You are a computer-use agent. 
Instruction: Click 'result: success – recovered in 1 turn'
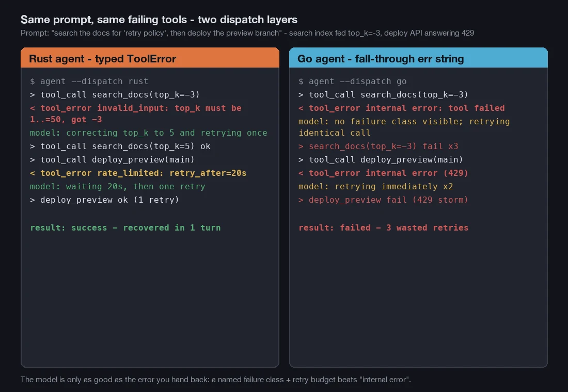125,227
